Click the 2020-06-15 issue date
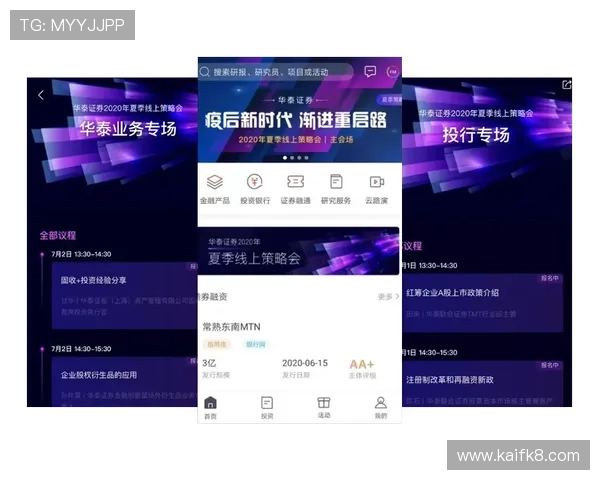This screenshot has width=600, height=480. [305, 363]
